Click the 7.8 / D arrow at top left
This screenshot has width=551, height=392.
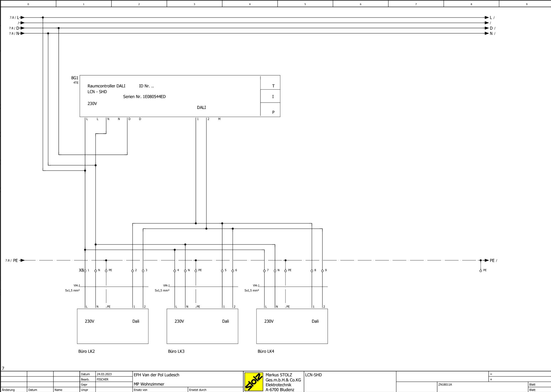click(x=22, y=28)
